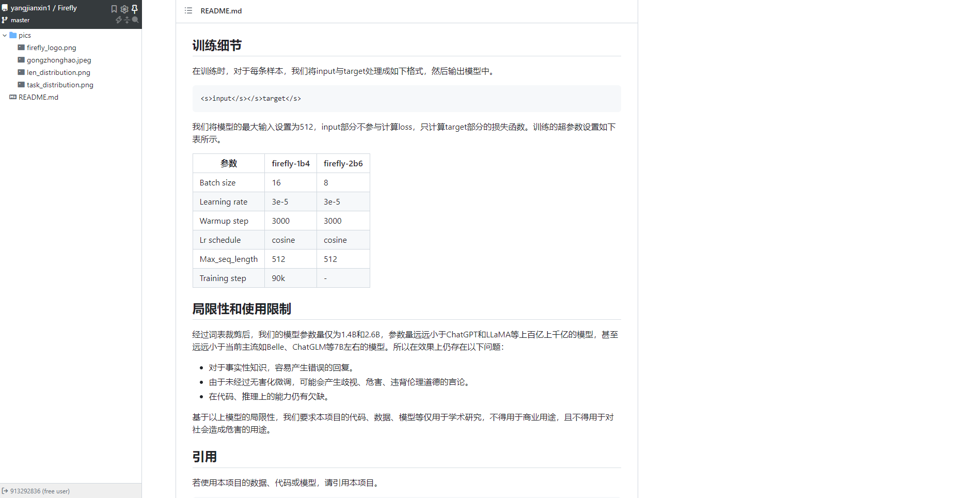The height and width of the screenshot is (498, 980).
Task: Click the search files magnifier icon
Action: coord(135,20)
